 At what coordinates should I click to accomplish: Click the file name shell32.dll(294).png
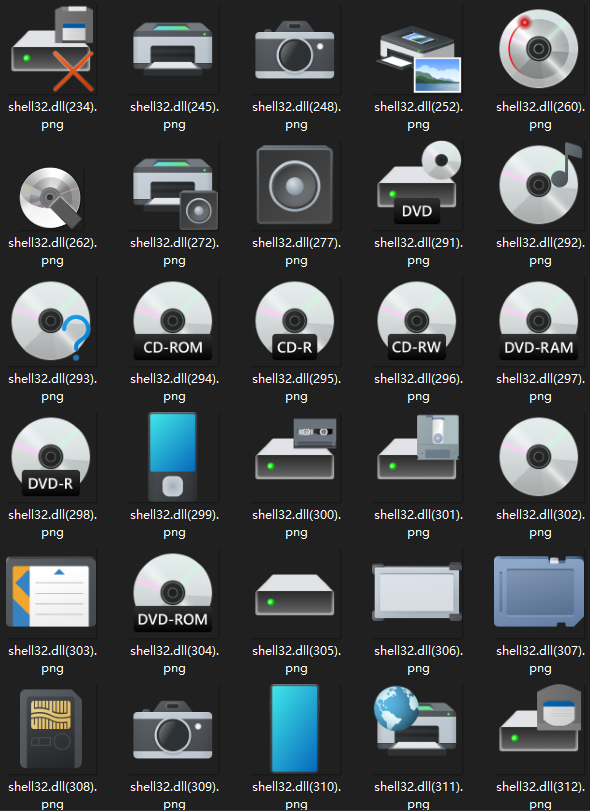pyautogui.click(x=175, y=387)
